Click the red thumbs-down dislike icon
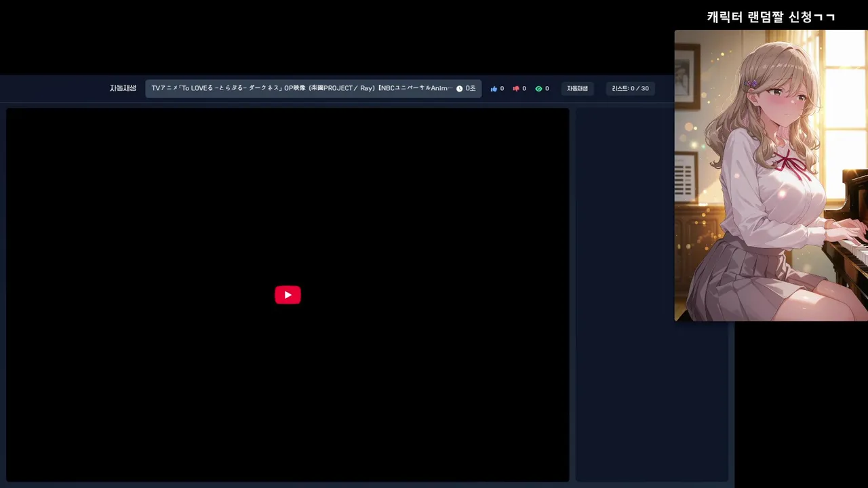868x488 pixels. tap(516, 89)
